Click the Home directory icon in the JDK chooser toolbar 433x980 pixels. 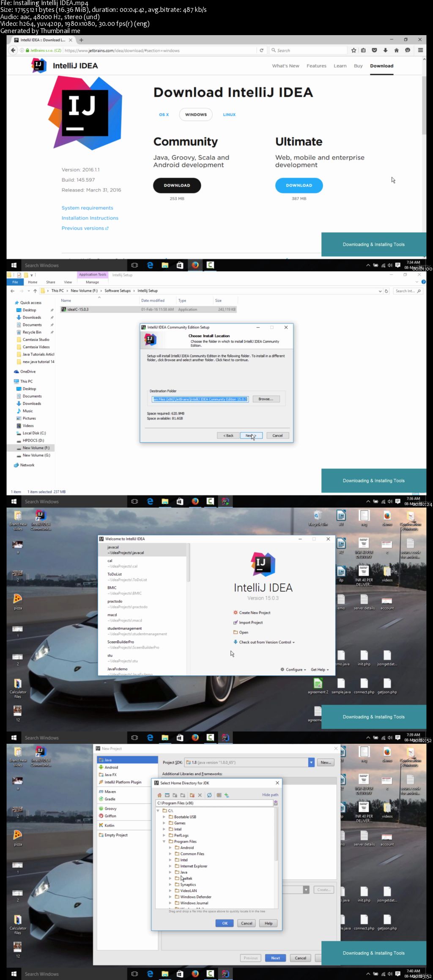coord(159,795)
